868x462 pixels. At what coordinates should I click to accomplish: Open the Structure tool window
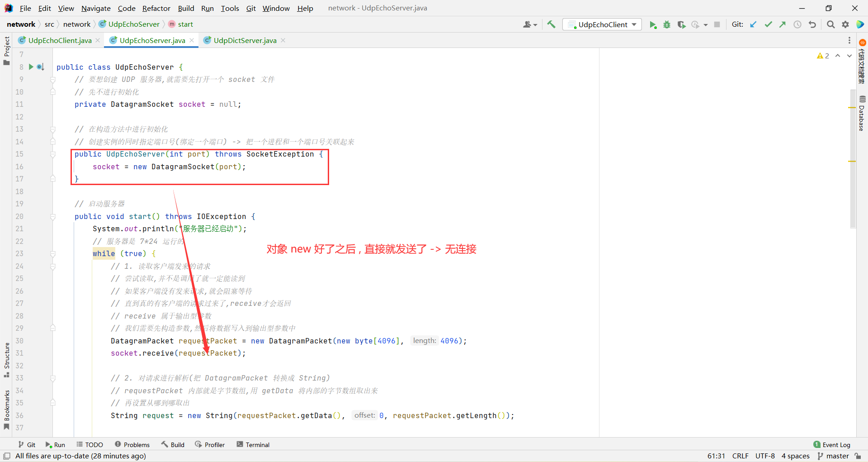coord(6,360)
